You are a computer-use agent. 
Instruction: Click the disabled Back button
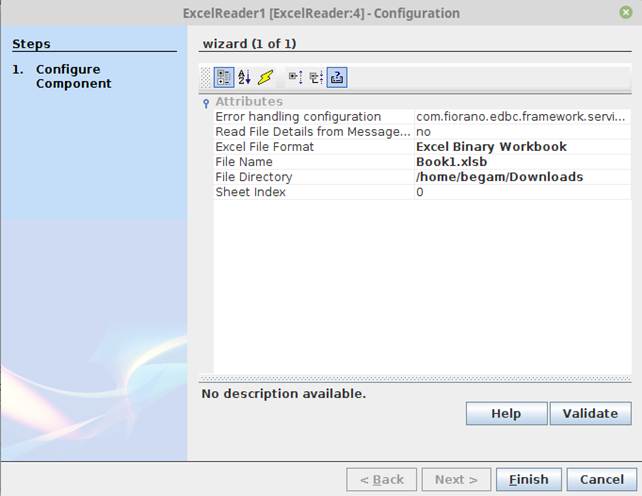pyautogui.click(x=382, y=479)
